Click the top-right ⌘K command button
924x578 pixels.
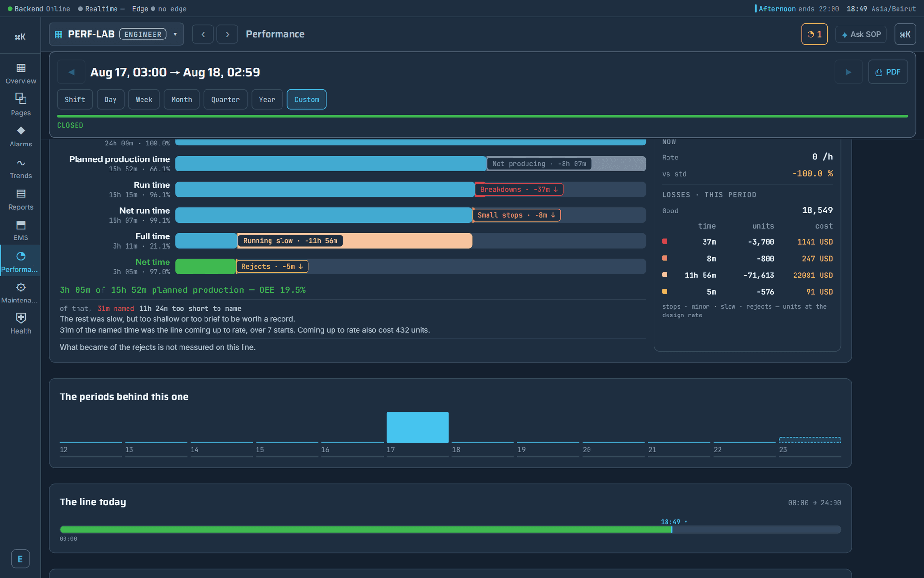coord(905,34)
